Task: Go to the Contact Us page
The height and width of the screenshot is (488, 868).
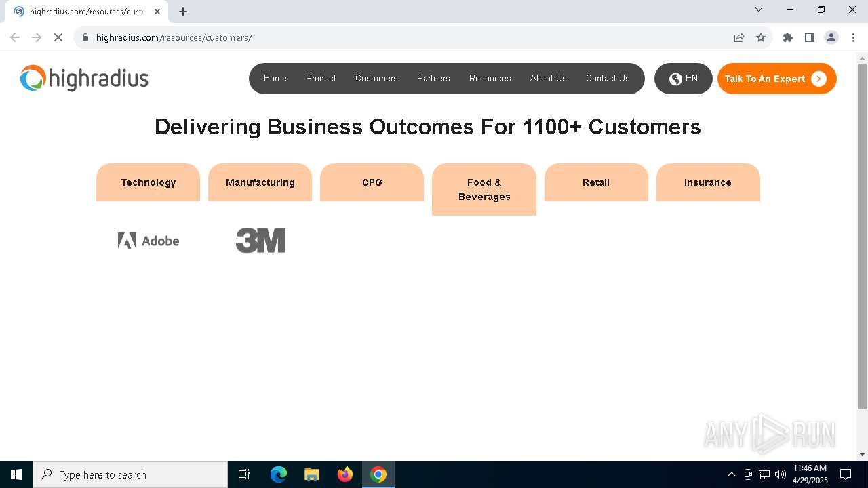Action: click(x=608, y=79)
